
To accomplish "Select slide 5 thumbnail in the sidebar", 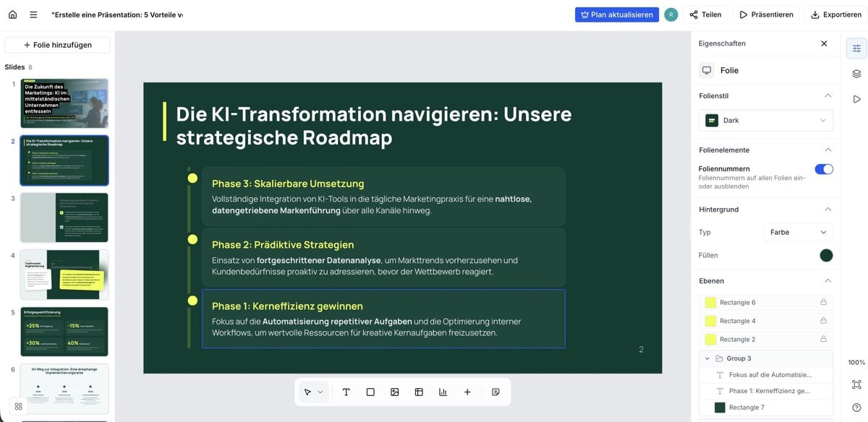I will point(64,331).
